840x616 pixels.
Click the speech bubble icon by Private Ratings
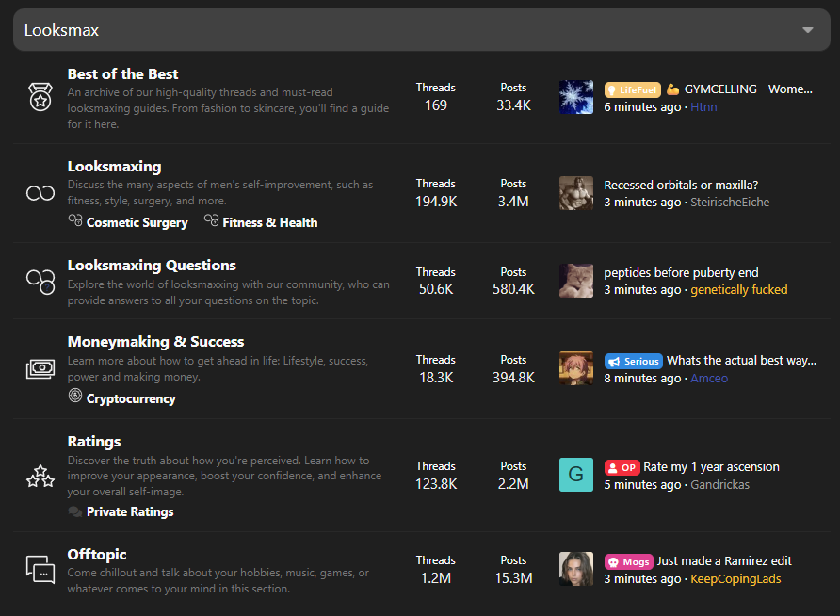(x=75, y=511)
